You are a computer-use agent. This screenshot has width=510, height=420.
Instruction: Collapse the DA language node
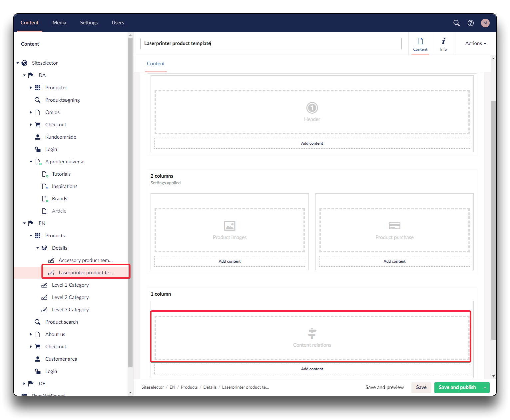tap(24, 75)
